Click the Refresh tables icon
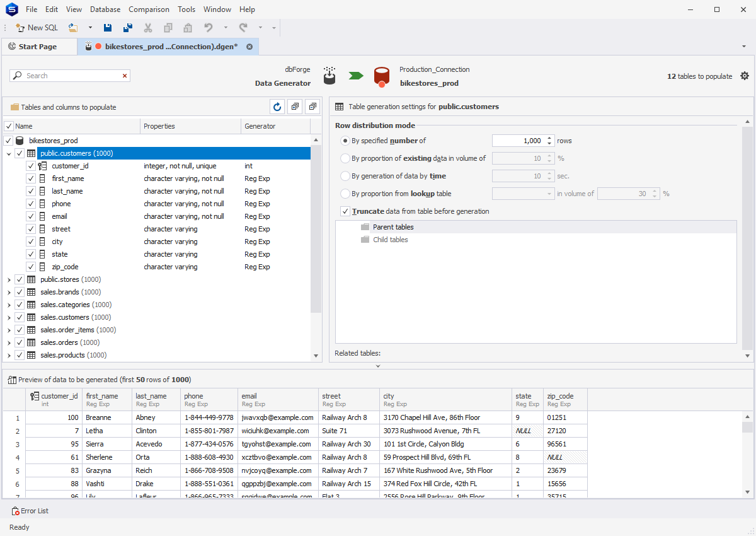The width and height of the screenshot is (756, 536). pos(277,107)
